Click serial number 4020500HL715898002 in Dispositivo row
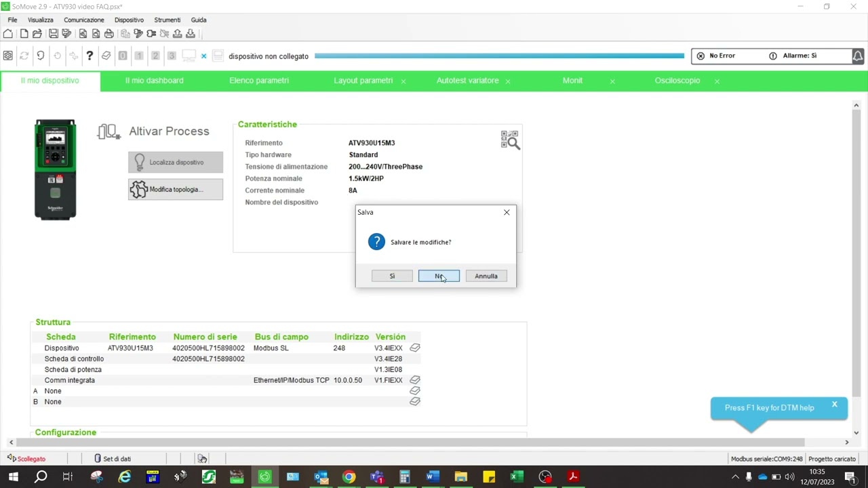Viewport: 868px width, 488px height. 208,348
